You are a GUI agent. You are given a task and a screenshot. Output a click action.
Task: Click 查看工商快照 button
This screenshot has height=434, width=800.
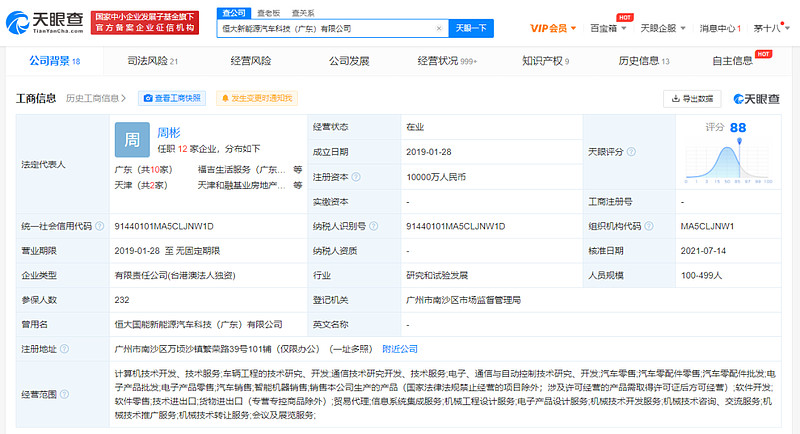point(172,98)
